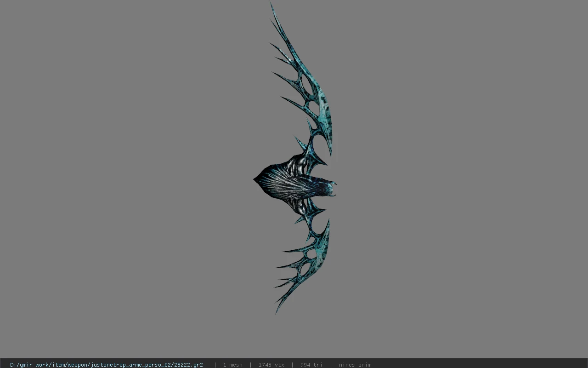The image size is (588, 368).
Task: Click the '1 mesh' status entry
Action: tap(232, 365)
